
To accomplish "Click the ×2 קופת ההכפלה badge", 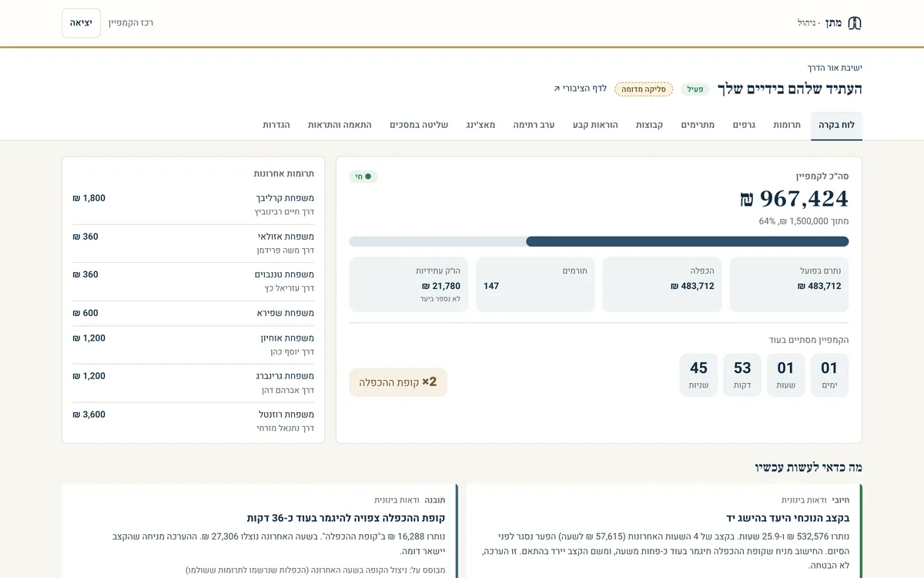I will [x=398, y=382].
